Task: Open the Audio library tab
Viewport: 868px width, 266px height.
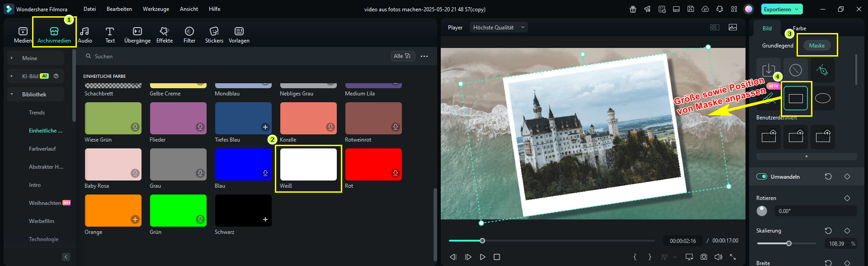Action: point(85,35)
